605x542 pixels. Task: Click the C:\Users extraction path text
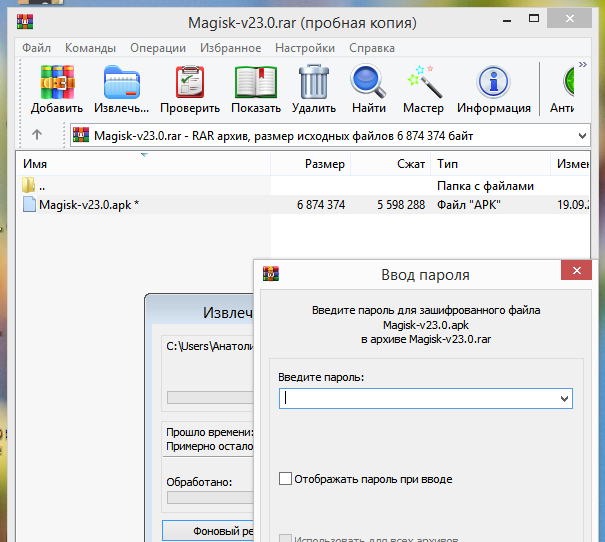pyautogui.click(x=210, y=346)
